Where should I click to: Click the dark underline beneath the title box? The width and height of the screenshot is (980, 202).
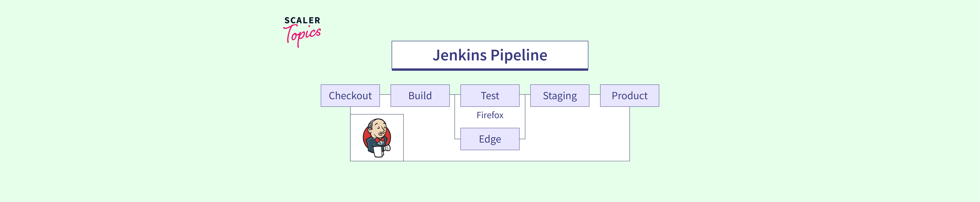(x=490, y=69)
